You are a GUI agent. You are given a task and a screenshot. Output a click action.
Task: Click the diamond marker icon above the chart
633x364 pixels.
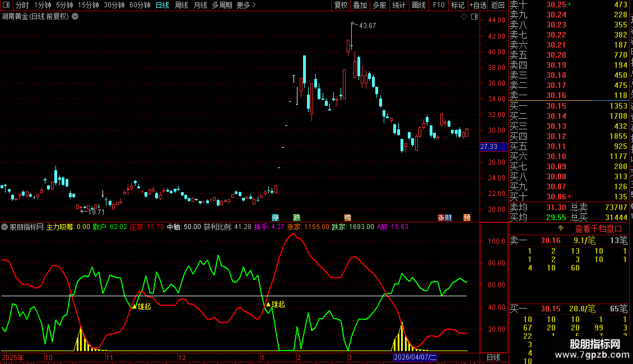464,17
